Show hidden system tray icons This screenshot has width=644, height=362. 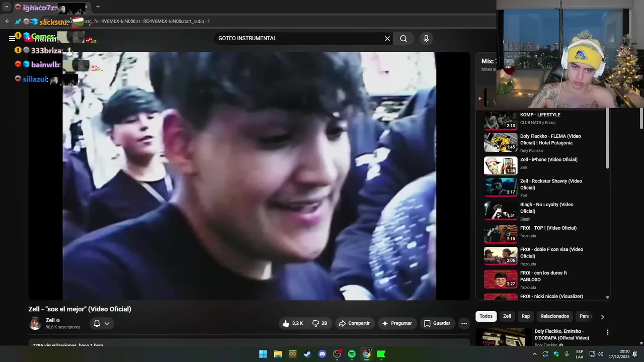point(534,354)
